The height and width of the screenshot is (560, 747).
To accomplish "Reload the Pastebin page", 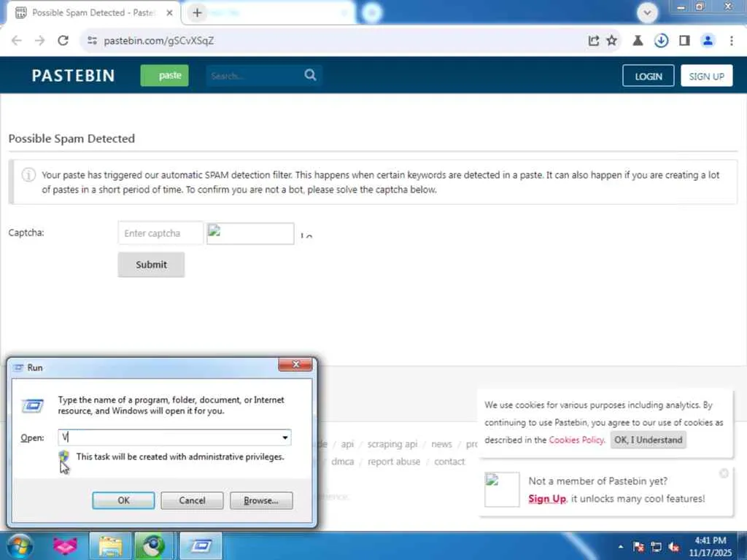I will coord(63,41).
